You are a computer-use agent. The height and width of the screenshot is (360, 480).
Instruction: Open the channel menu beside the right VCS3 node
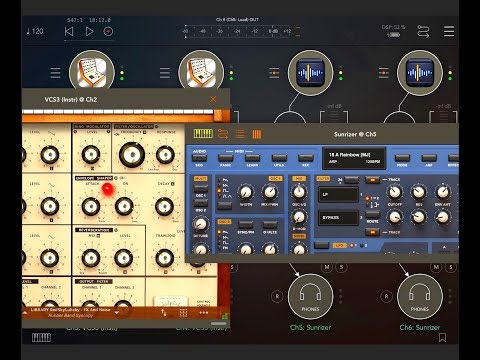165,73
